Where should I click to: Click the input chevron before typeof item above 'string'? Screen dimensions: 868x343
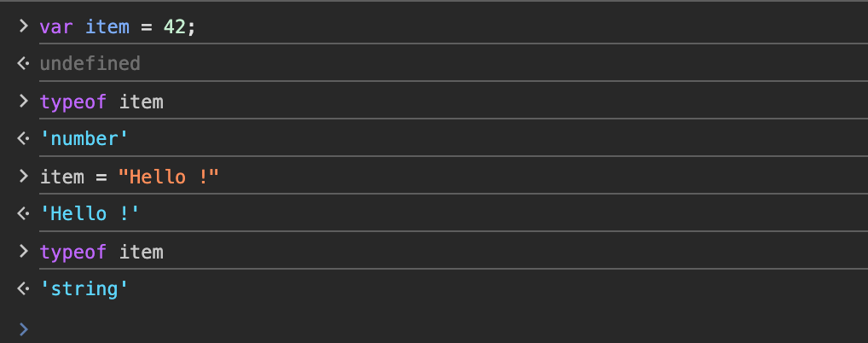[23, 252]
